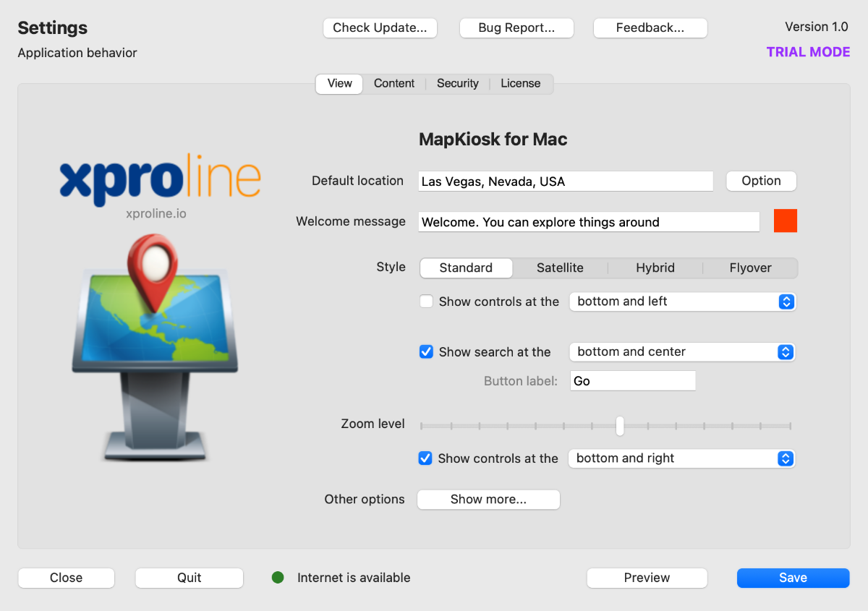
Task: Click the xproline logo
Action: pos(160,179)
